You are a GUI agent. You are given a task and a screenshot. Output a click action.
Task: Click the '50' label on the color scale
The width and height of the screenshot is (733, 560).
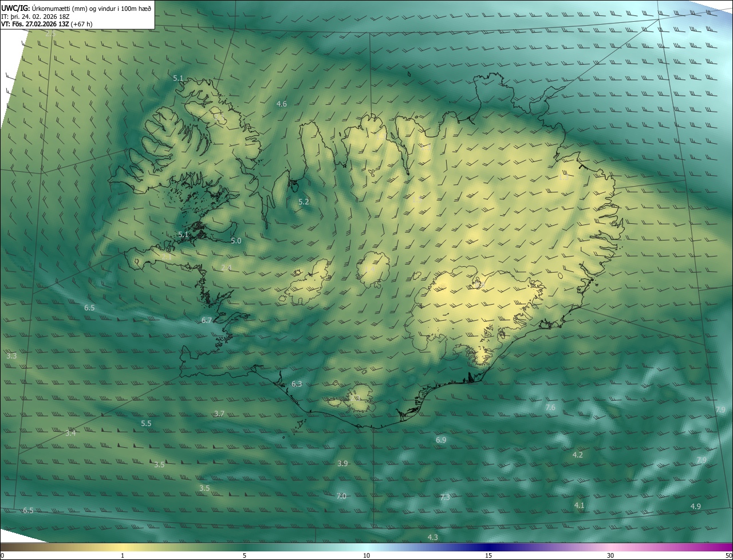(728, 555)
